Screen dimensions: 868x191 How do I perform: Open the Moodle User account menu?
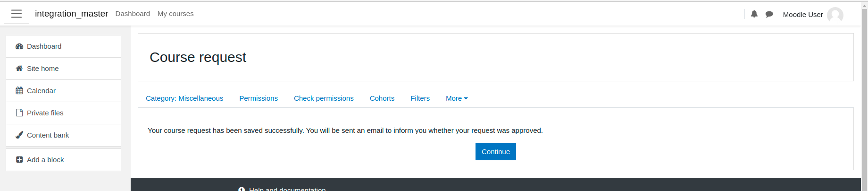[813, 15]
